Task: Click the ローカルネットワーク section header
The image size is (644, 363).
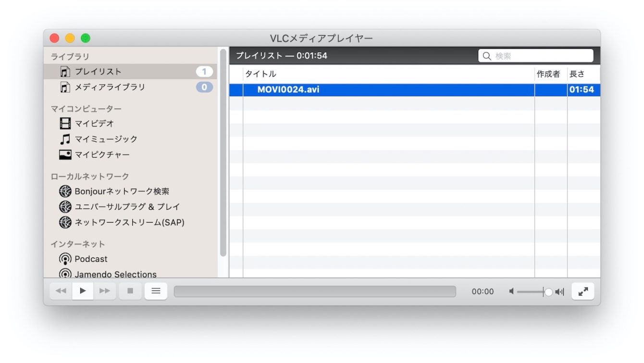Action: [90, 176]
